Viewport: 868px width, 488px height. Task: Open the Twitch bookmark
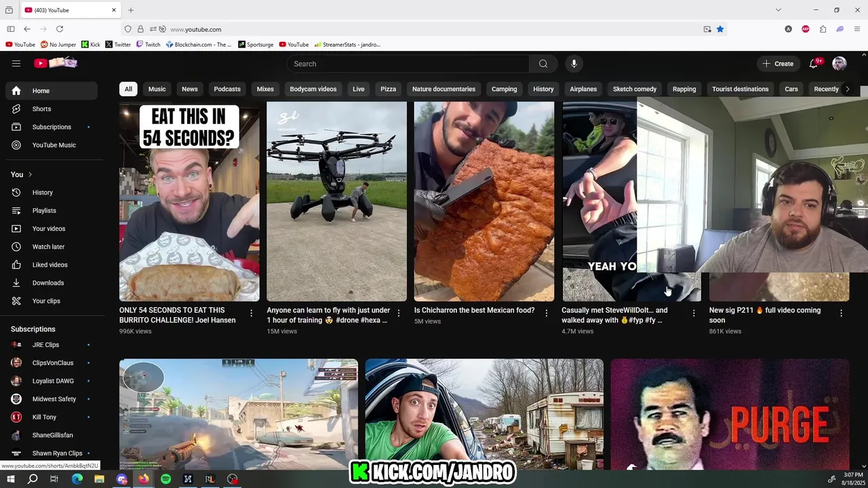coord(148,45)
